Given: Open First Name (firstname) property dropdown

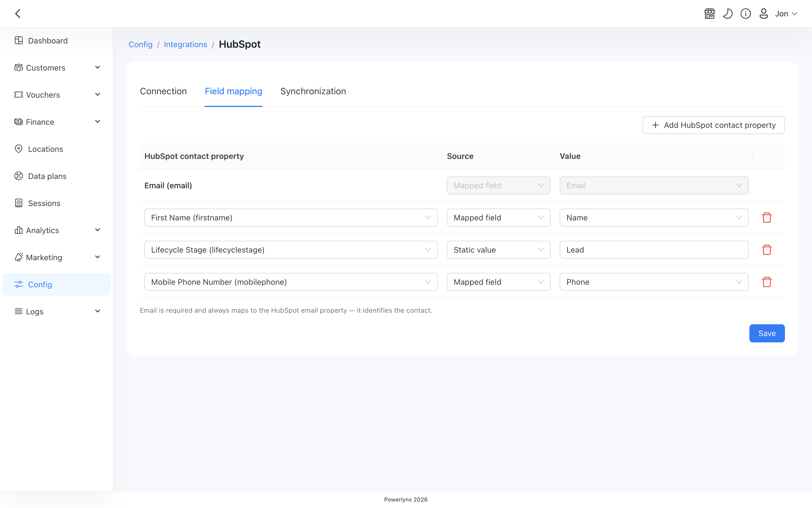Looking at the screenshot, I should click(x=291, y=218).
